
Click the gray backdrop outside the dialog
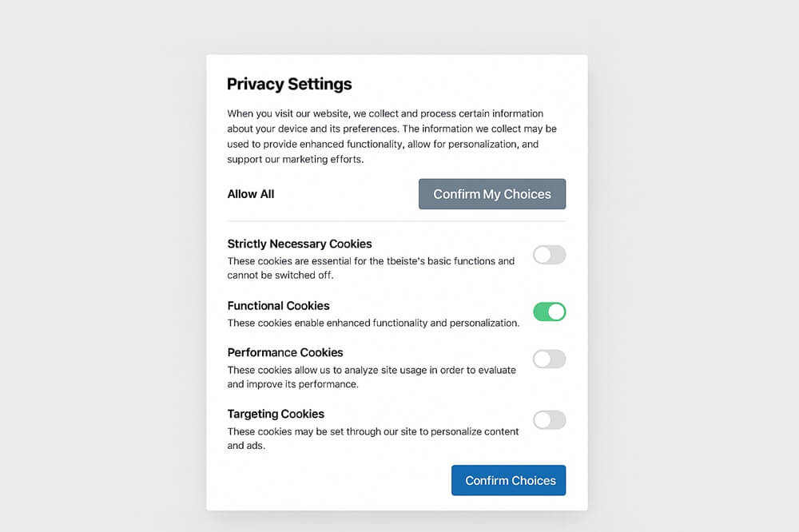(x=96, y=264)
